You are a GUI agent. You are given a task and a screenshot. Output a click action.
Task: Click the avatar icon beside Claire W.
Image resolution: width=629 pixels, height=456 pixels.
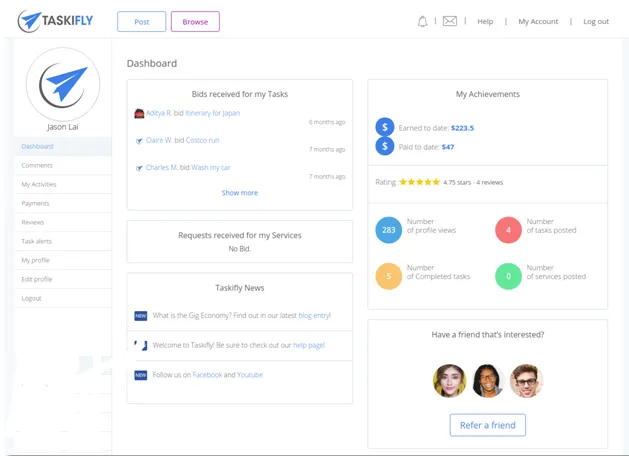(139, 141)
